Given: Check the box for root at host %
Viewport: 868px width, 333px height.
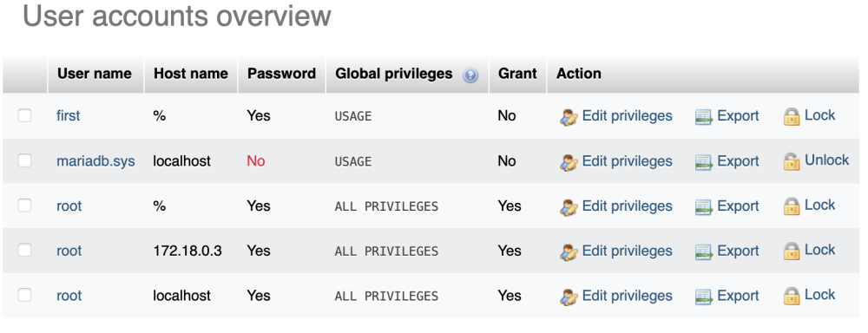Looking at the screenshot, I should [x=24, y=206].
